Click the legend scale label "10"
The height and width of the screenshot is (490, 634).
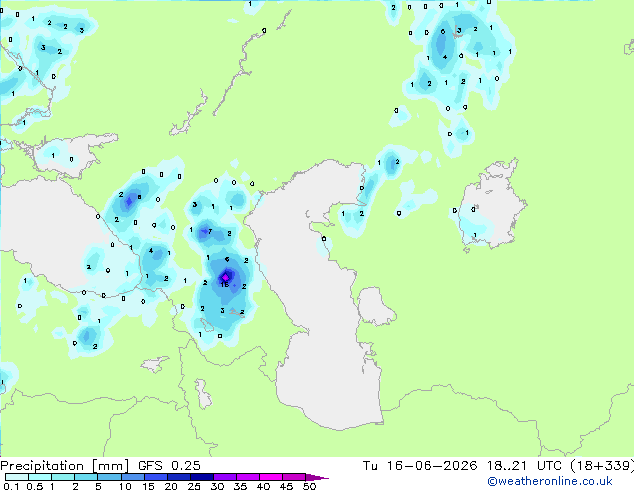[125, 486]
